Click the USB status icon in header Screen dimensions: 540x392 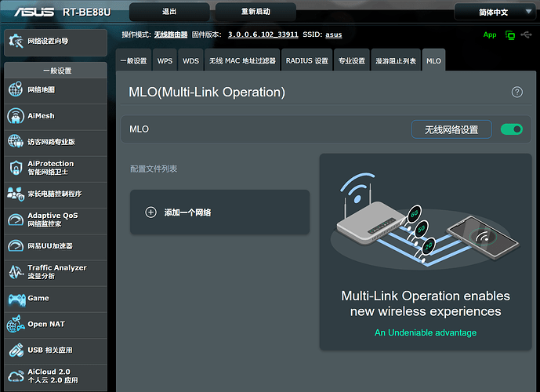click(x=526, y=35)
